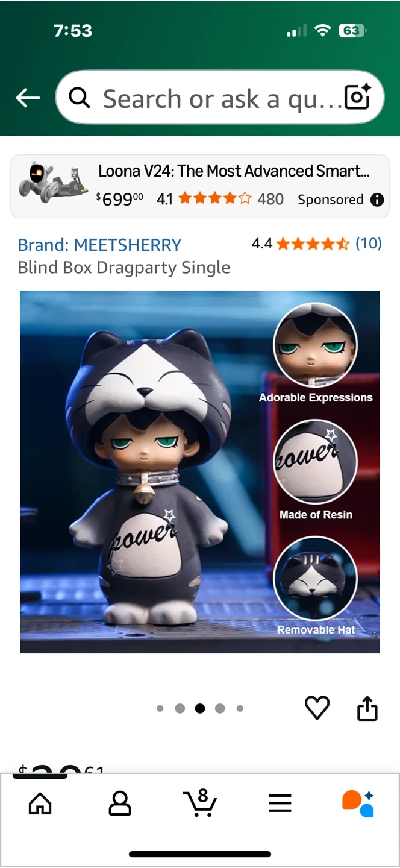Add item to wishlist with heart icon

tap(317, 708)
